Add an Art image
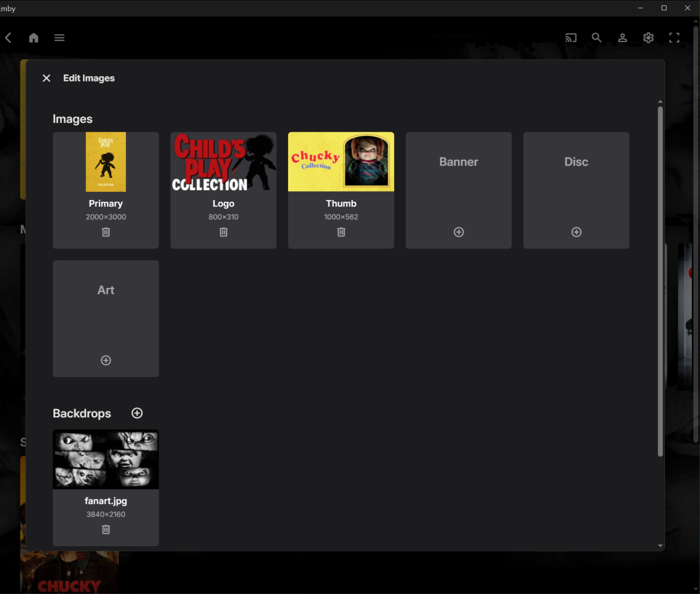 pos(106,360)
